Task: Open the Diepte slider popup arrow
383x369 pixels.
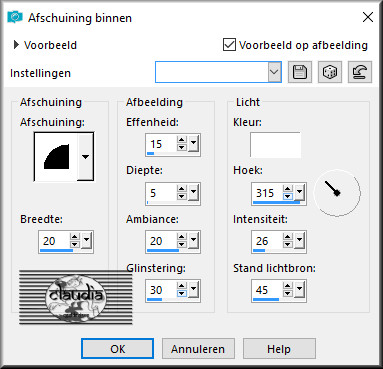Action: tap(193, 192)
